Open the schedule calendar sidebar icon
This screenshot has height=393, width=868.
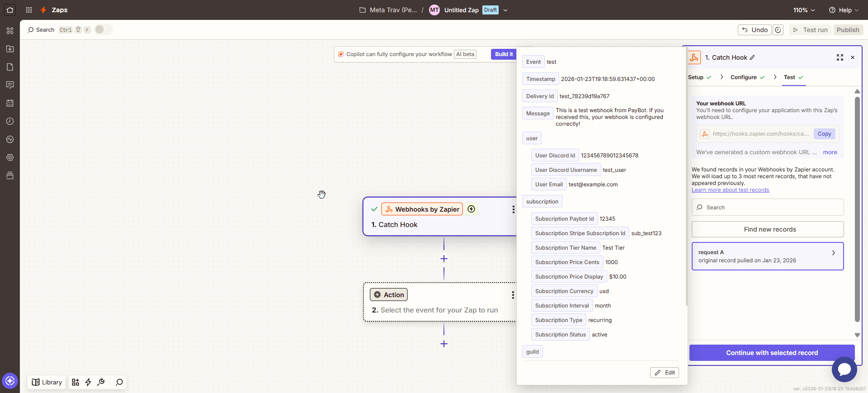click(x=10, y=103)
